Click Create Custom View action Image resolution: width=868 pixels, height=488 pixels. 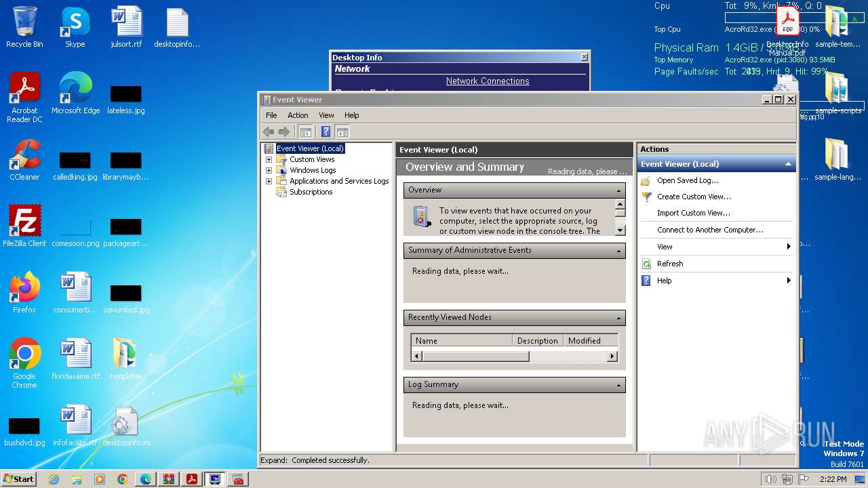point(694,197)
